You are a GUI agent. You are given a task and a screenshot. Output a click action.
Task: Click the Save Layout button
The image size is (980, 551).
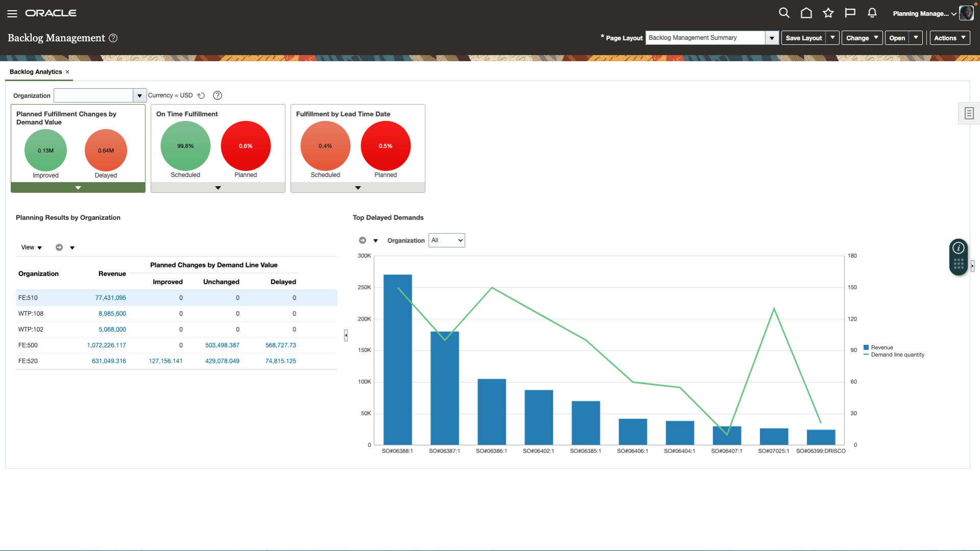click(804, 38)
